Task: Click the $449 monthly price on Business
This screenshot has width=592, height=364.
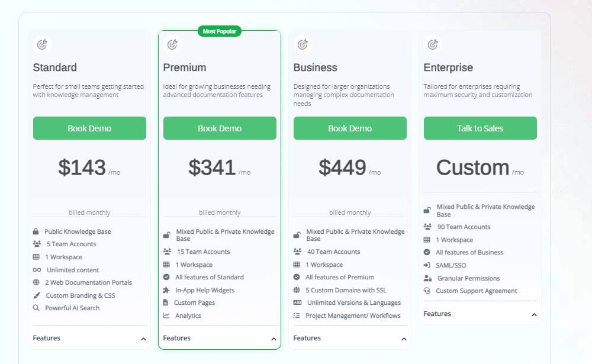Action: click(x=342, y=167)
